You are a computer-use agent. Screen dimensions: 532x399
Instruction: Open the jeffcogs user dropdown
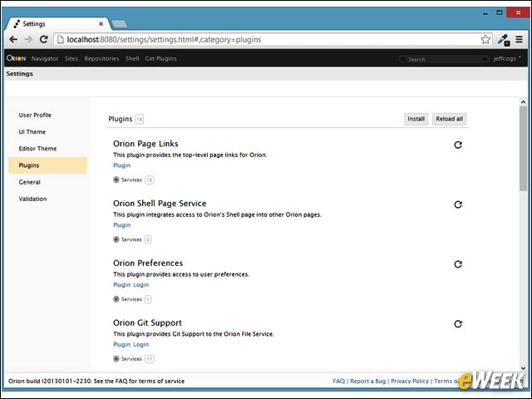click(x=507, y=59)
